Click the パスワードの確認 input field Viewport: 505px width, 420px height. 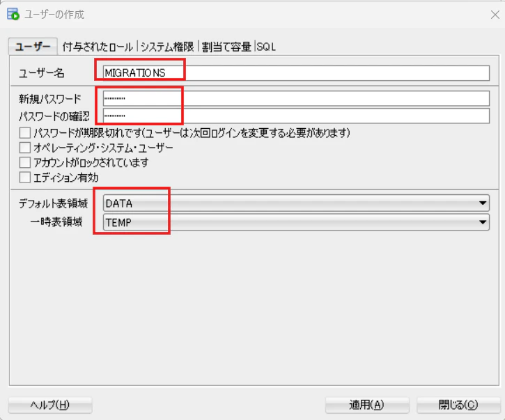tap(296, 116)
